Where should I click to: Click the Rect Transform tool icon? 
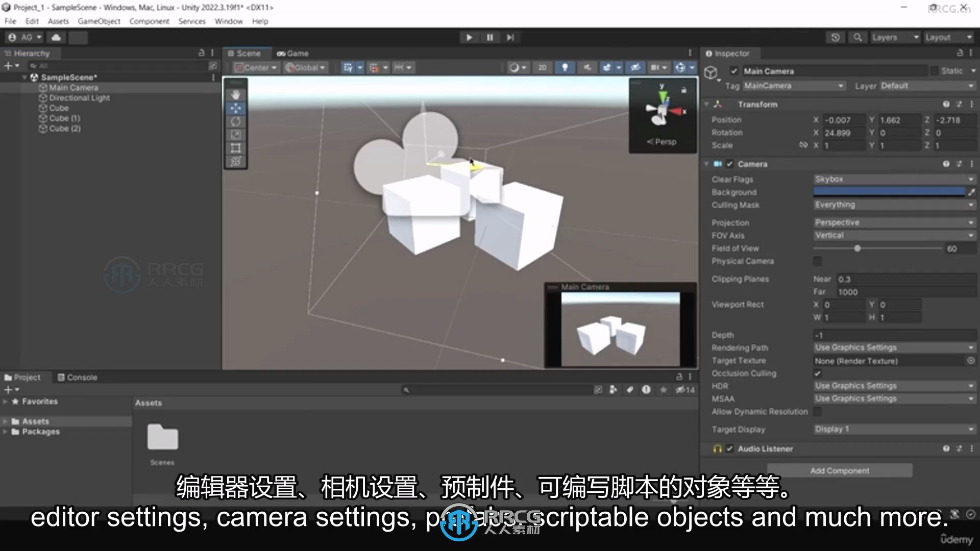click(x=236, y=147)
